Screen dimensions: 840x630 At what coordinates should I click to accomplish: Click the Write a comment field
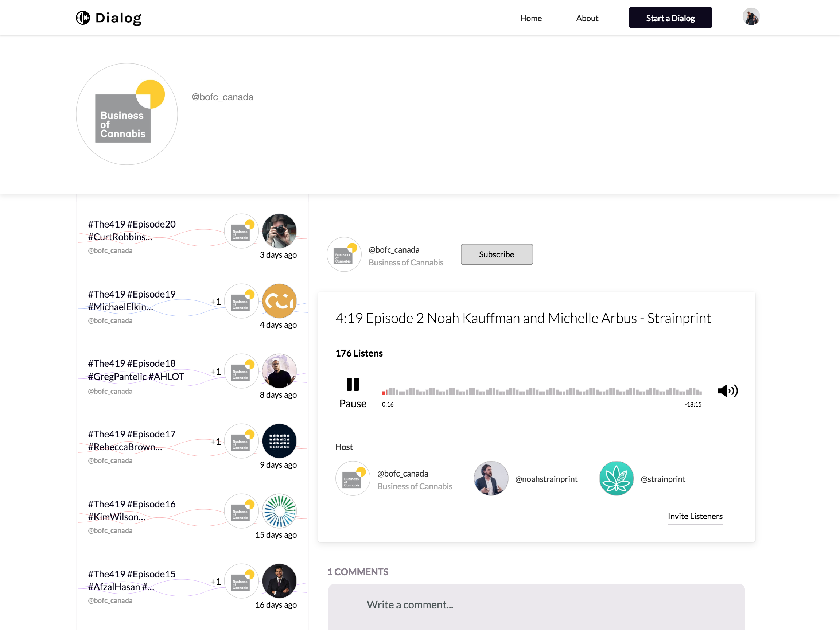[x=536, y=604]
